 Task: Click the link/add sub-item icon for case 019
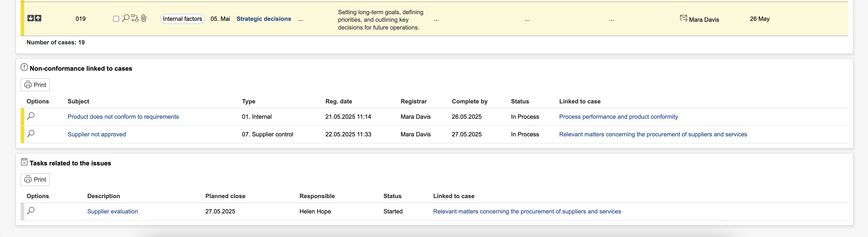click(x=135, y=18)
